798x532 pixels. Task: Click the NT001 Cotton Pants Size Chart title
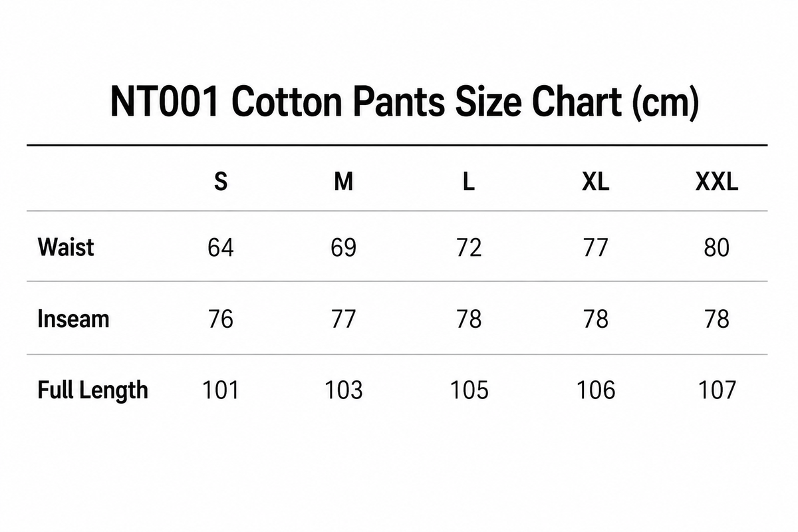tap(404, 103)
